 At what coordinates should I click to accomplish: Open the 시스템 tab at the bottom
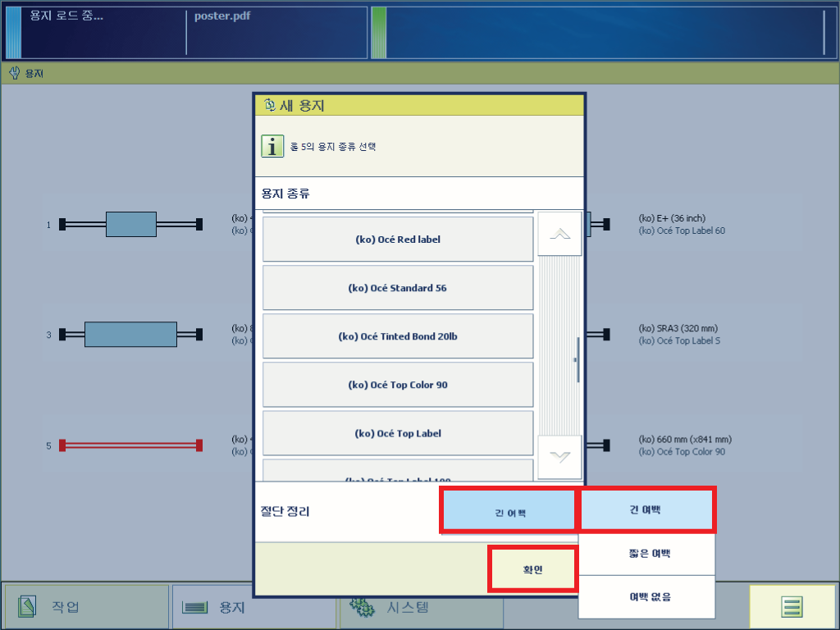coord(421,607)
